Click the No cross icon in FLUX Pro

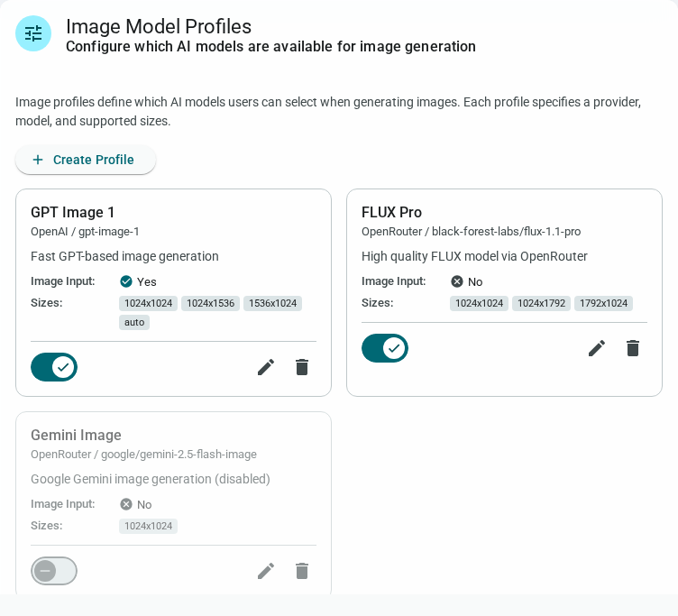click(x=456, y=281)
